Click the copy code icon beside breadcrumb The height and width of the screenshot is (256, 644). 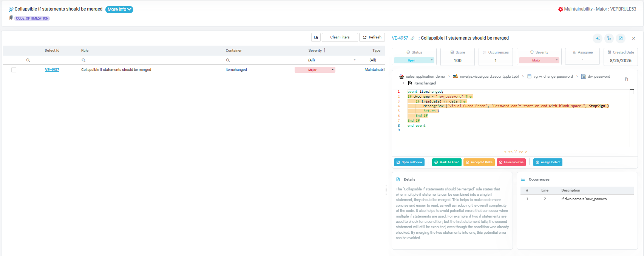[x=626, y=79]
